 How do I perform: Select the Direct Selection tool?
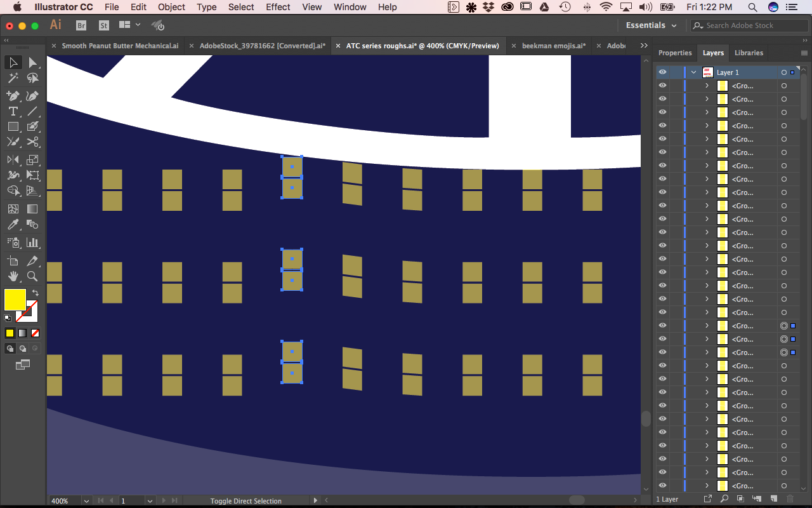[x=32, y=62]
